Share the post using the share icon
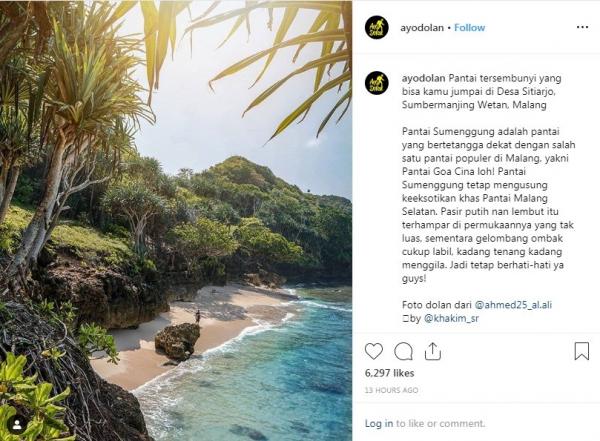Screen dimensions: 600x441 (433, 351)
